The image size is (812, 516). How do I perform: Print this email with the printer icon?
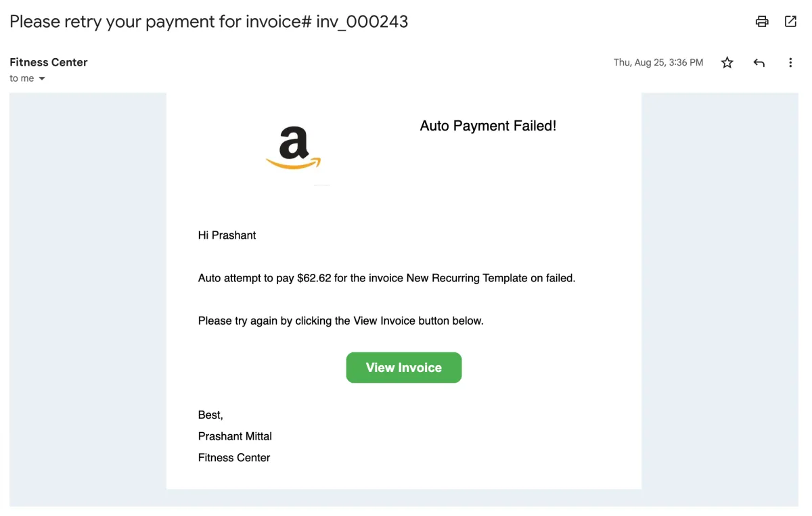point(762,22)
